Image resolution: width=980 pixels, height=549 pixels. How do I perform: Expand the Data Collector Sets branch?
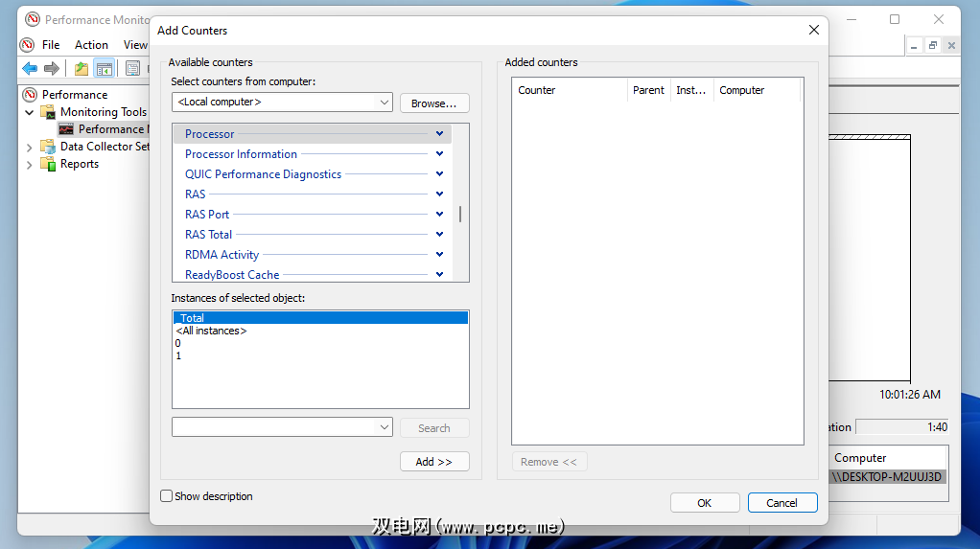point(29,148)
